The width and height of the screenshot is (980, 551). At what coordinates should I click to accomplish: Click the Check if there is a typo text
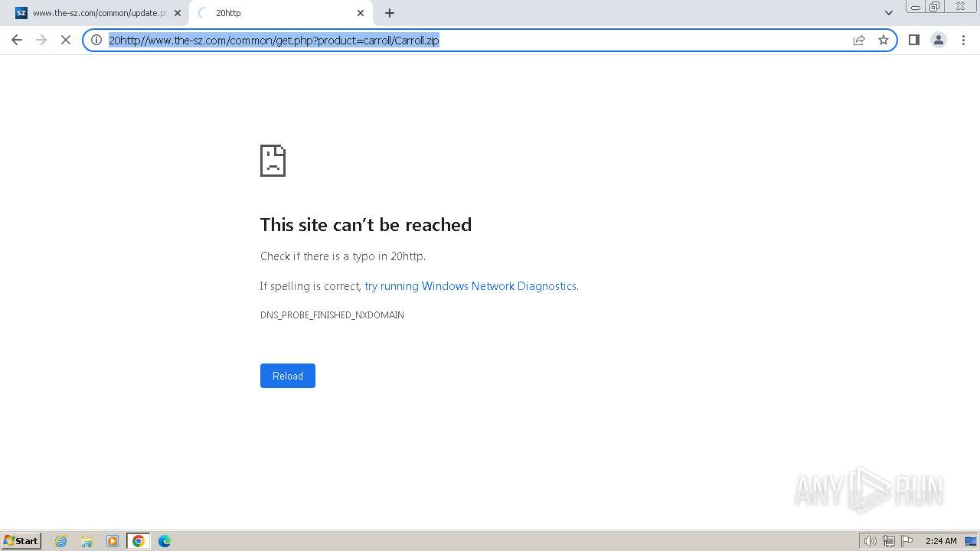tap(343, 256)
